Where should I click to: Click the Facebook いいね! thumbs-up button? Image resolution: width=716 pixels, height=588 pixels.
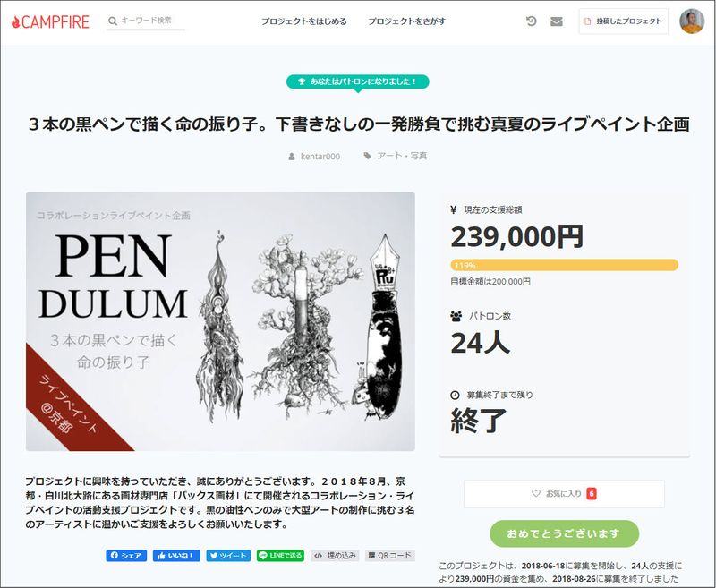pos(176,555)
